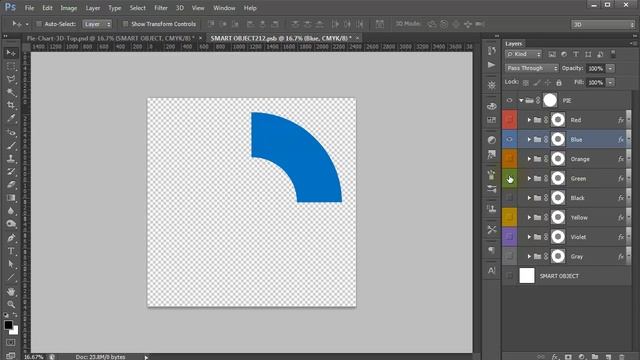Image resolution: width=640 pixels, height=360 pixels.
Task: Select the History Brush tool
Action: point(11,171)
